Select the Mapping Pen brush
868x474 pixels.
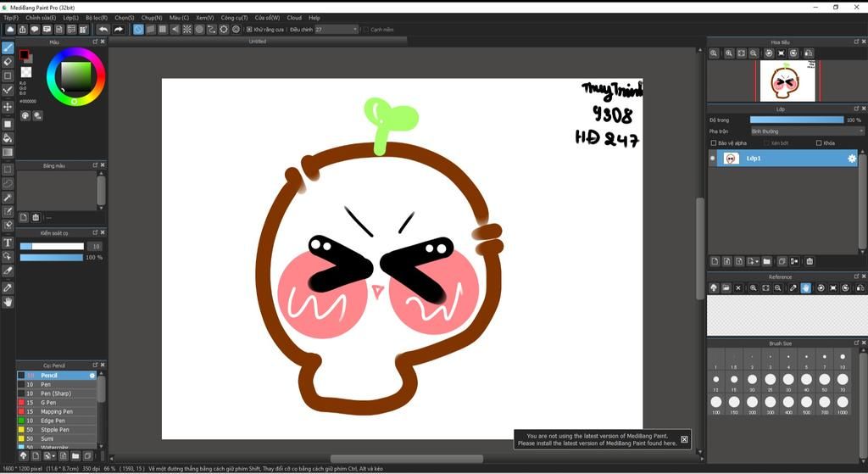(x=57, y=411)
